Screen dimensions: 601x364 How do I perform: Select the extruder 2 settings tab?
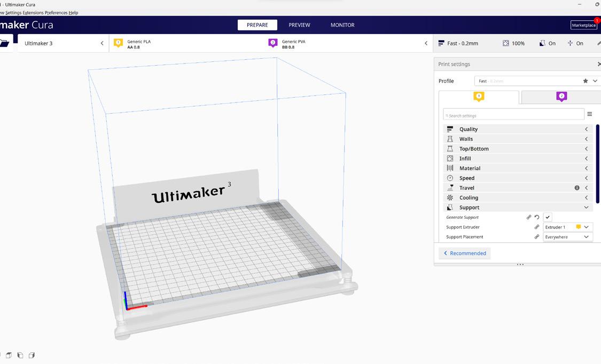pos(561,97)
